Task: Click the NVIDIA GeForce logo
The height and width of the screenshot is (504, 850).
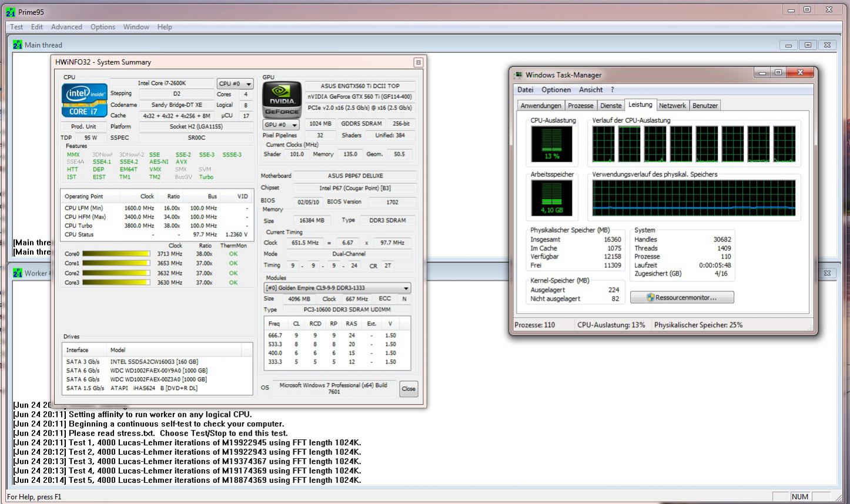Action: [282, 99]
